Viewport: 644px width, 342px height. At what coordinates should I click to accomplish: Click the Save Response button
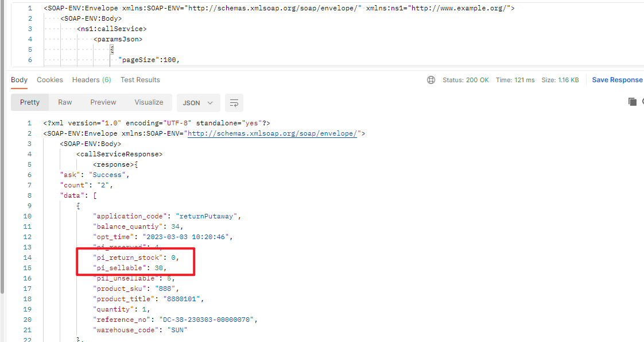pyautogui.click(x=617, y=80)
